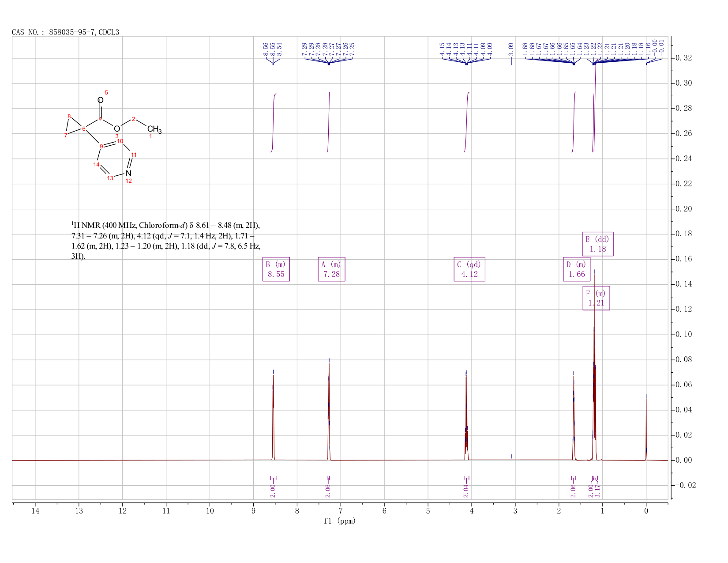728x563 pixels.
Task: Click the nitrogen atom N in pyridine ring
Action: (128, 174)
